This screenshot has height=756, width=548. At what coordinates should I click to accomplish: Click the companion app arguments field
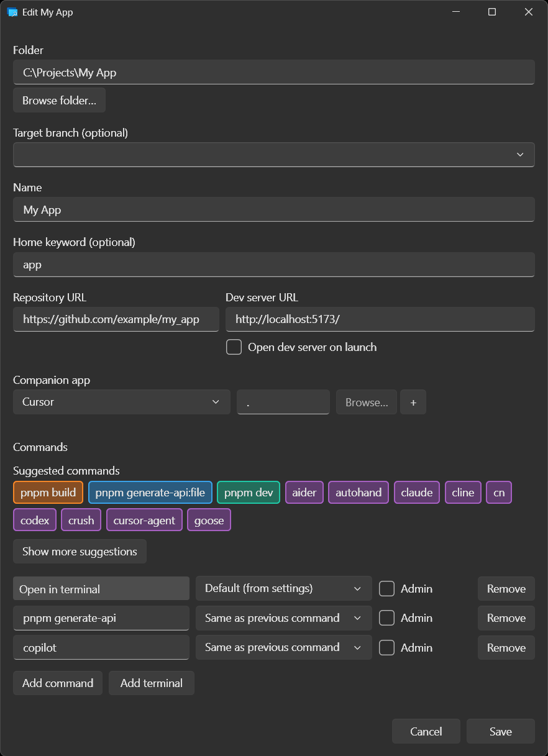[283, 402]
